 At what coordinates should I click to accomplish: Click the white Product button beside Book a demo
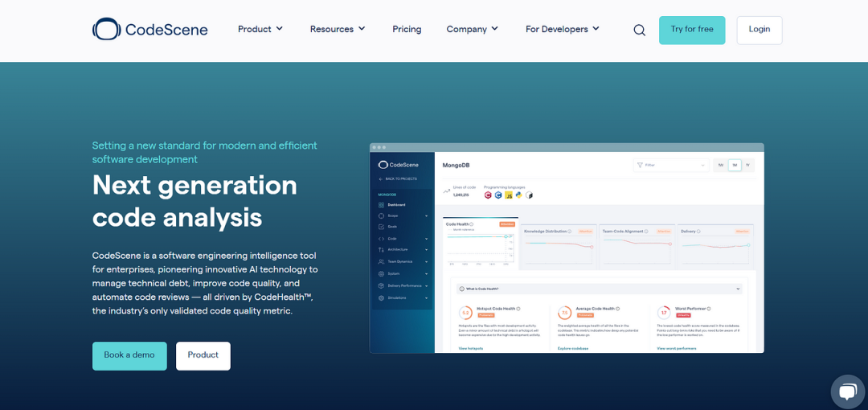pos(203,355)
